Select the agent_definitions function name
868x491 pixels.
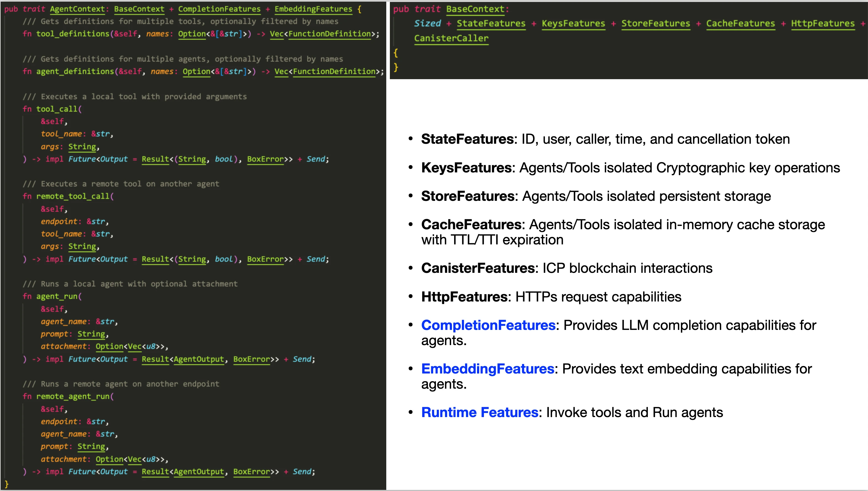pyautogui.click(x=75, y=71)
